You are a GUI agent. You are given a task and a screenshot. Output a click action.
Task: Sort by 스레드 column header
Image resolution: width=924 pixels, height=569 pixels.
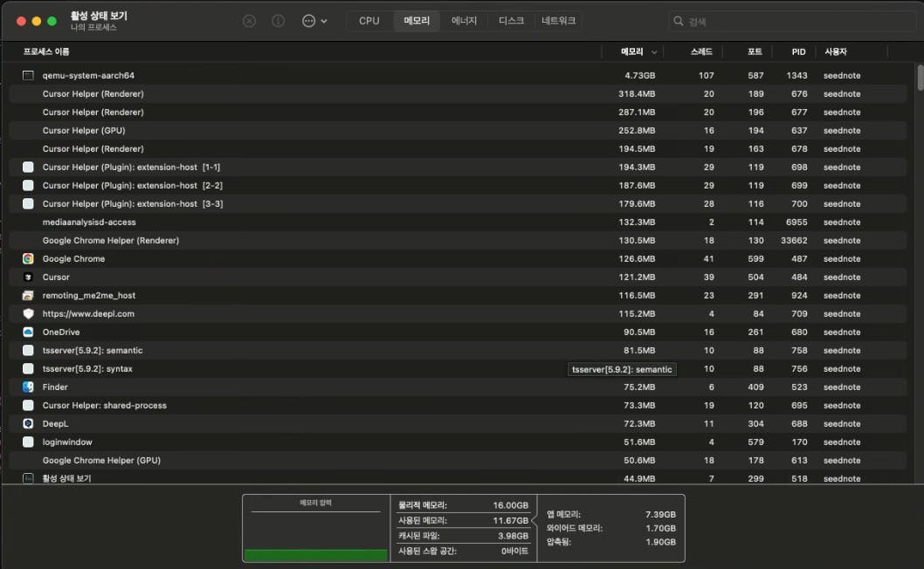(x=701, y=51)
